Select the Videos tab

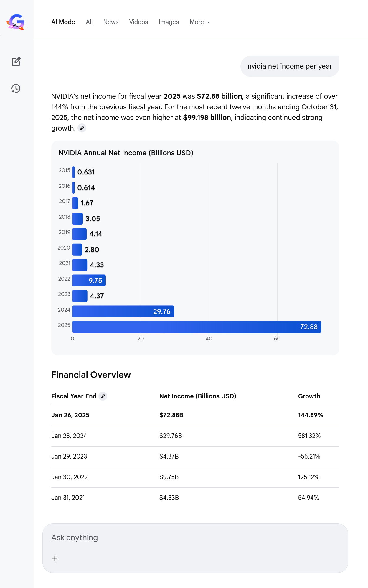(138, 22)
